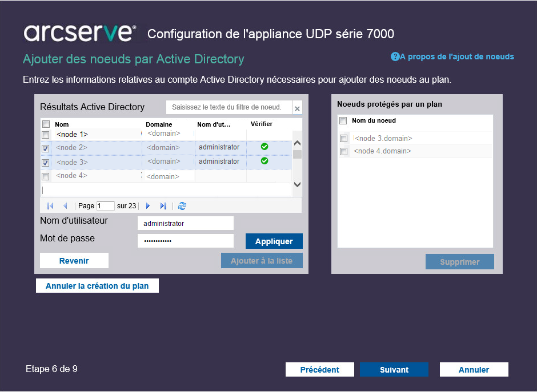The width and height of the screenshot is (537, 392).
Task: Select <node 3.domain> in protected nodes
Action: [x=383, y=138]
